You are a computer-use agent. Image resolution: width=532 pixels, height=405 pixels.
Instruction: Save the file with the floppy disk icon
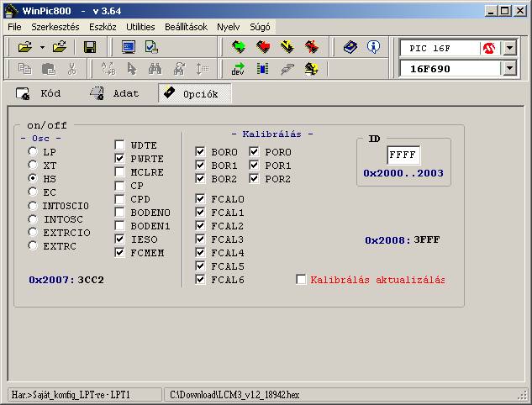coord(90,47)
